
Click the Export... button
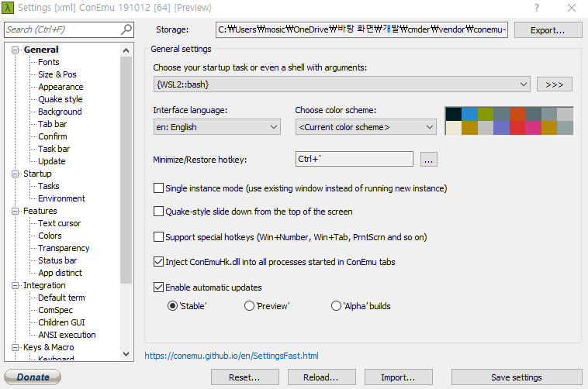pos(548,30)
